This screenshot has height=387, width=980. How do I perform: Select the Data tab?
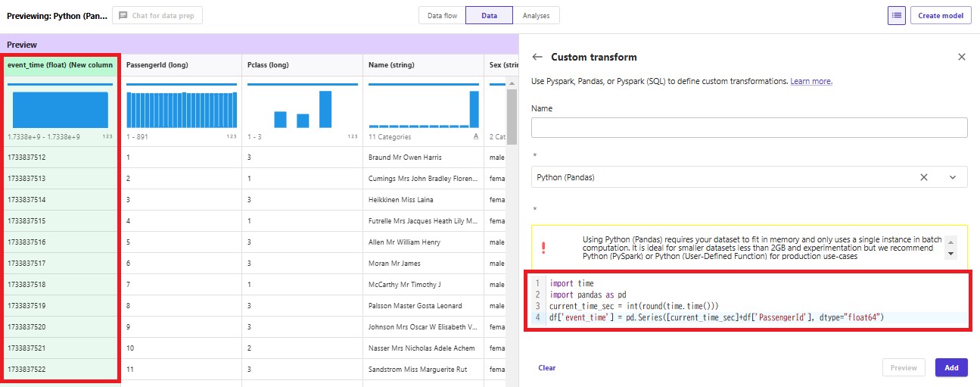[x=490, y=15]
